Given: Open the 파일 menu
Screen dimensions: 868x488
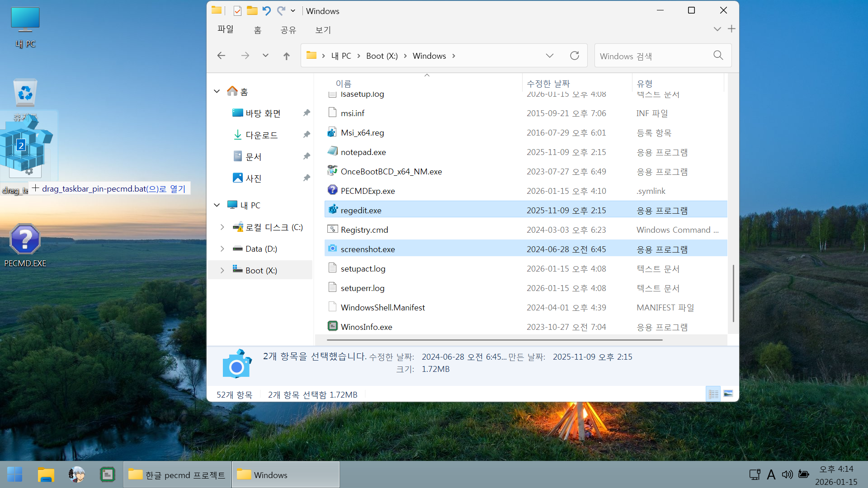Looking at the screenshot, I should pyautogui.click(x=225, y=30).
